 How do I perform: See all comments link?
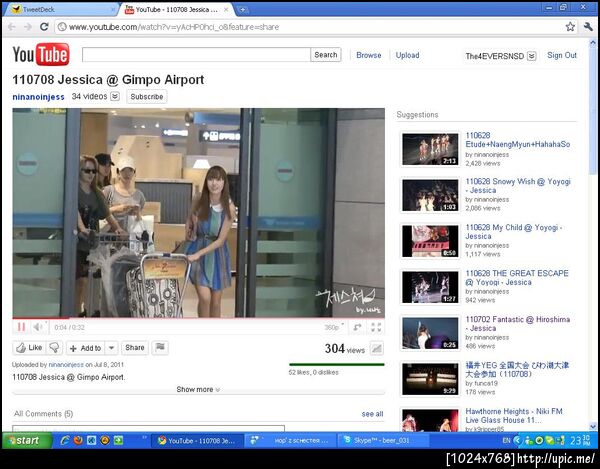(372, 414)
